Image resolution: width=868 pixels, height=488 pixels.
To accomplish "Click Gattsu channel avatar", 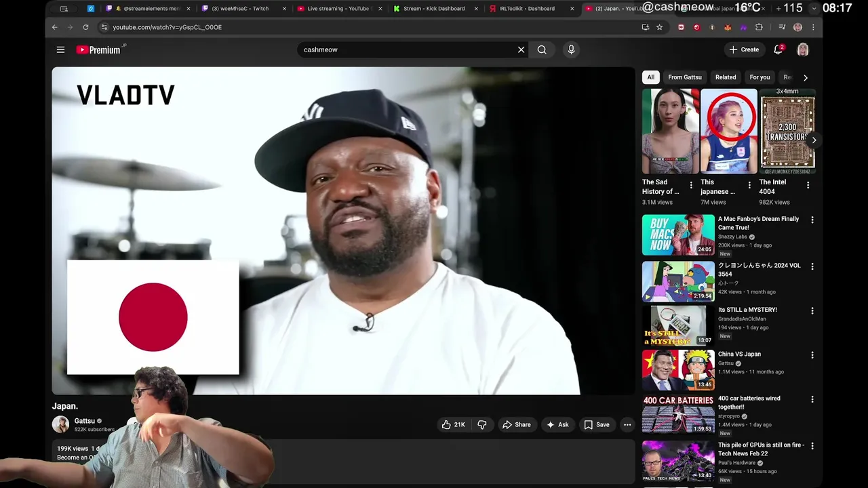I will (x=61, y=425).
